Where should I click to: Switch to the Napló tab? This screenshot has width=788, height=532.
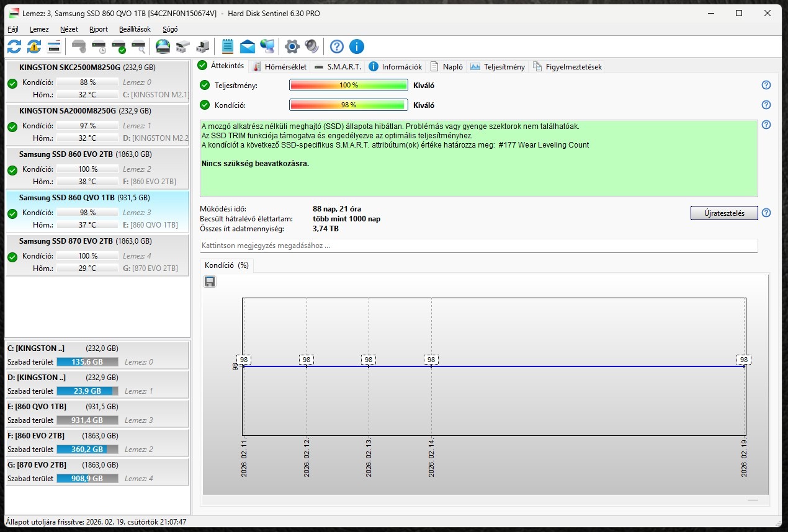[x=446, y=66]
